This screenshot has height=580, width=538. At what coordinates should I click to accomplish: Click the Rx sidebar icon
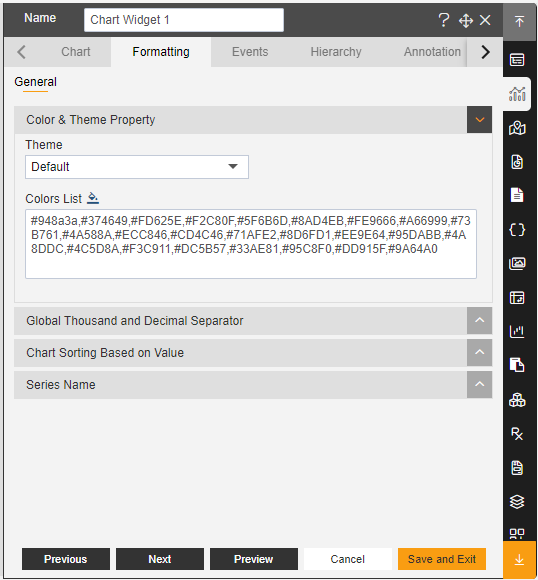[x=517, y=434]
